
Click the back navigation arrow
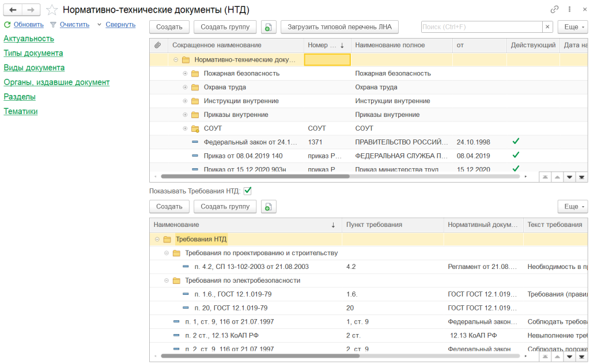[13, 10]
